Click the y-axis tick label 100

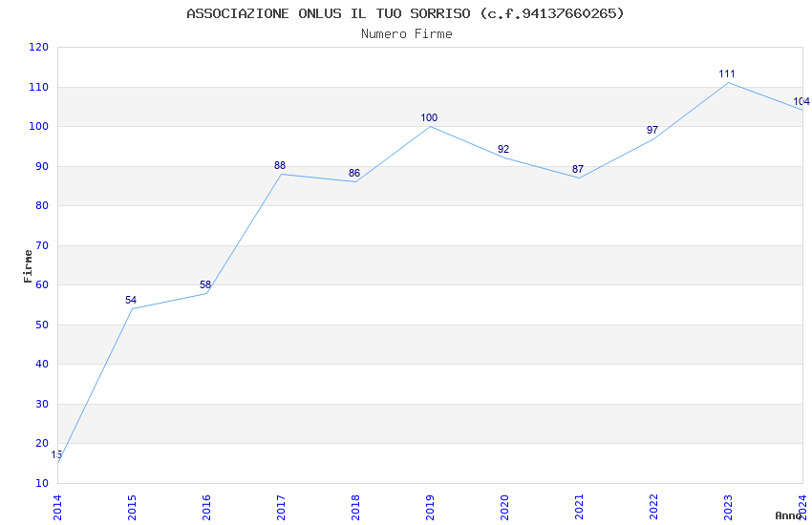[39, 126]
